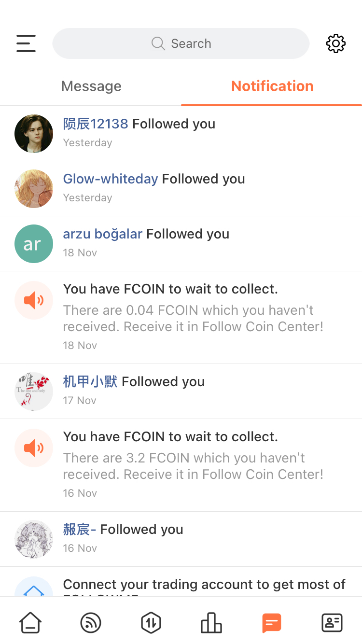The height and width of the screenshot is (644, 362).
Task: Open settings via the gear icon
Action: click(336, 43)
